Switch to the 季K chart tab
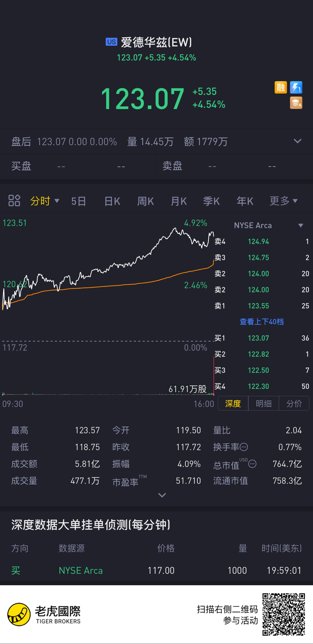 click(211, 201)
